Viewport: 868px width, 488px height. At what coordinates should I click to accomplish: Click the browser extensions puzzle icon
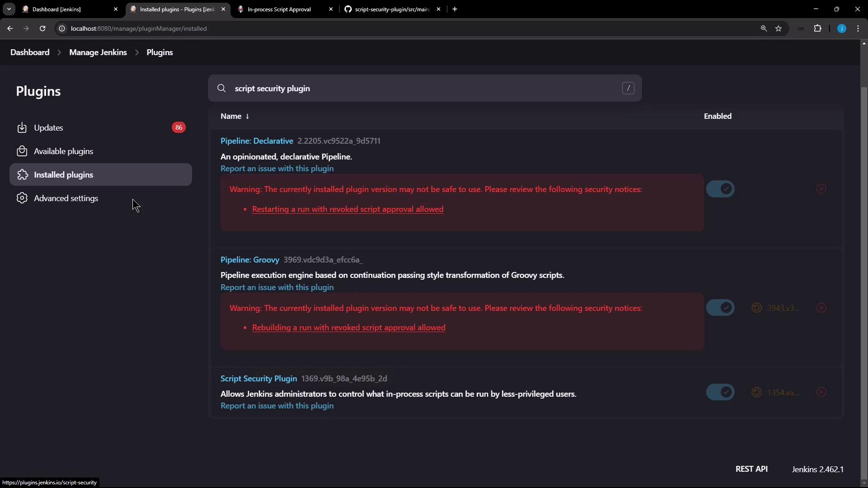click(817, 28)
